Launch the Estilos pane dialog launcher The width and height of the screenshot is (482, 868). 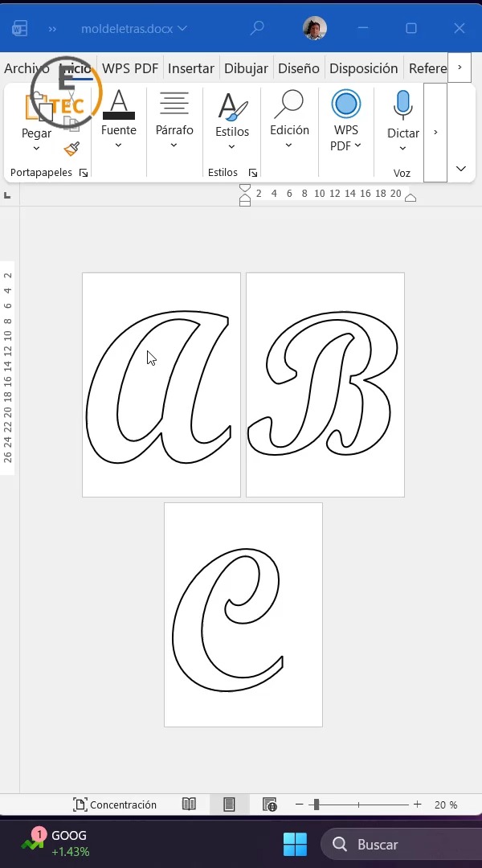[253, 173]
